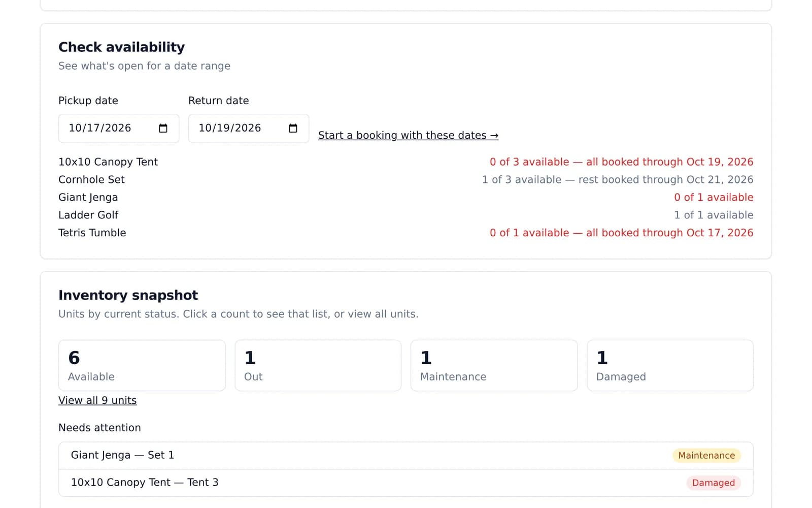The width and height of the screenshot is (812, 508).
Task: Start a booking with these dates
Action: [408, 135]
